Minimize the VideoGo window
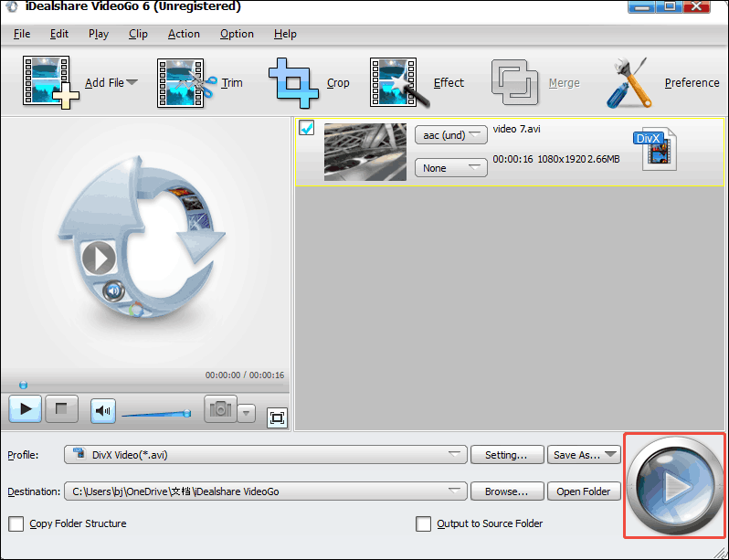 (643, 6)
